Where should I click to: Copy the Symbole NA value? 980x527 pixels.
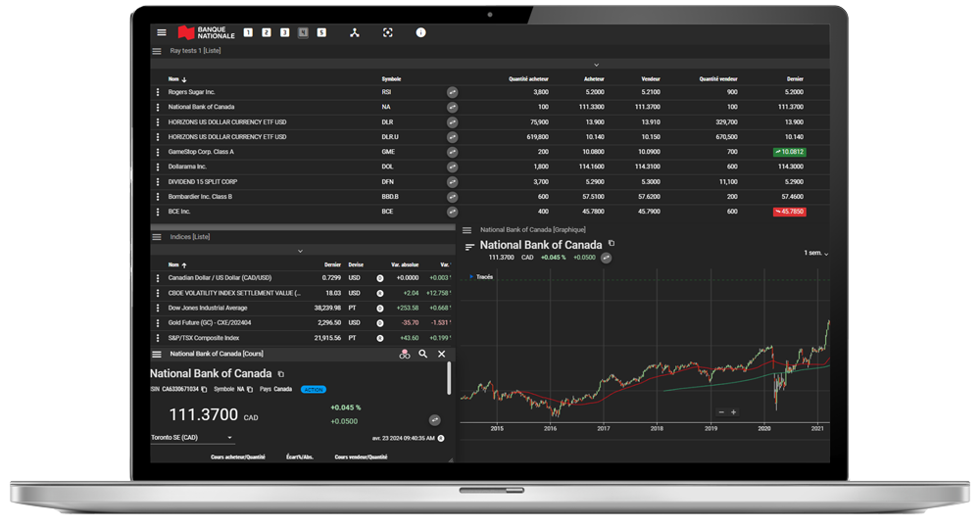(x=250, y=390)
